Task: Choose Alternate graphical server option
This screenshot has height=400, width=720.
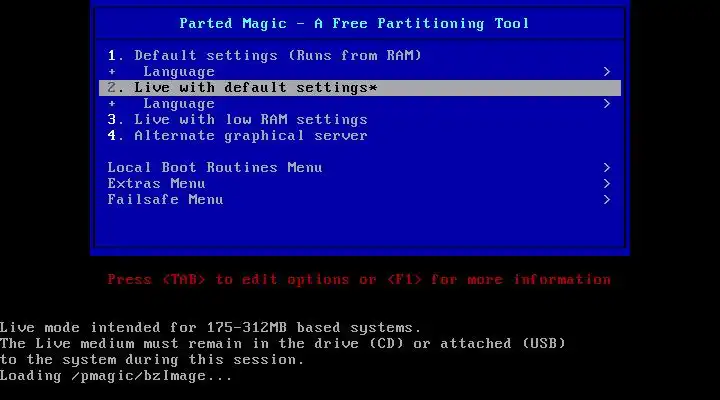Action: pyautogui.click(x=360, y=136)
